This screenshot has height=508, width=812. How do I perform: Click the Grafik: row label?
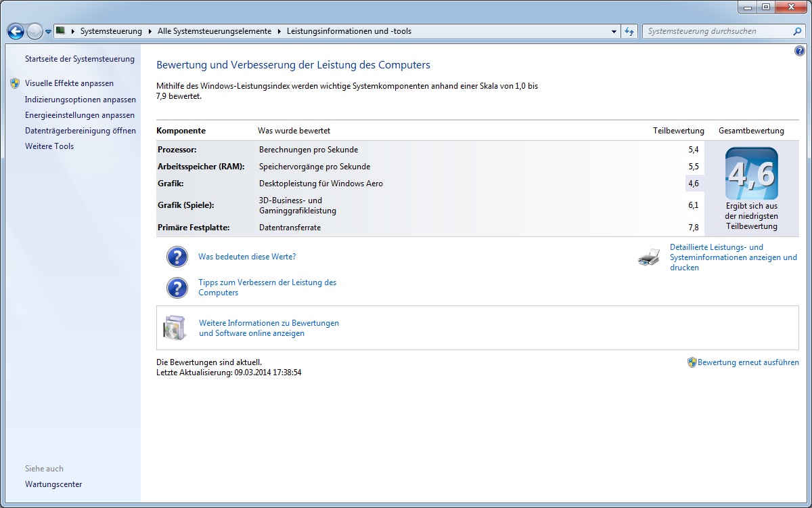tap(171, 184)
